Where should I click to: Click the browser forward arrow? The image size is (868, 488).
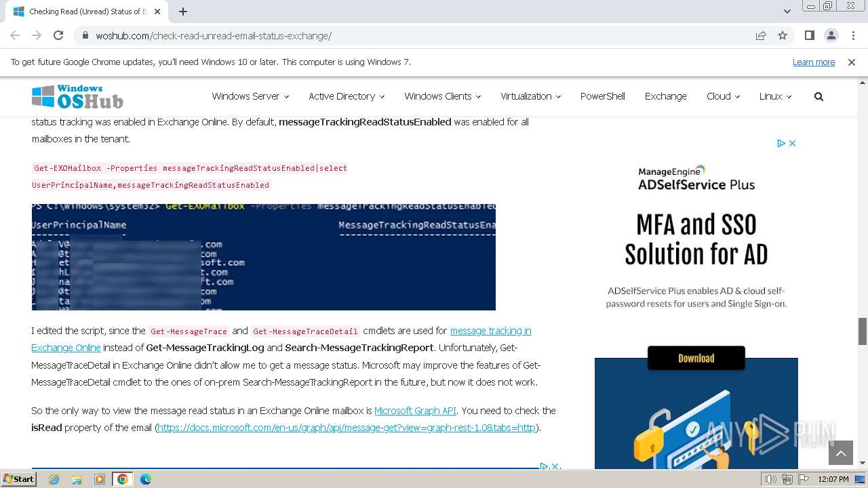pos(37,35)
